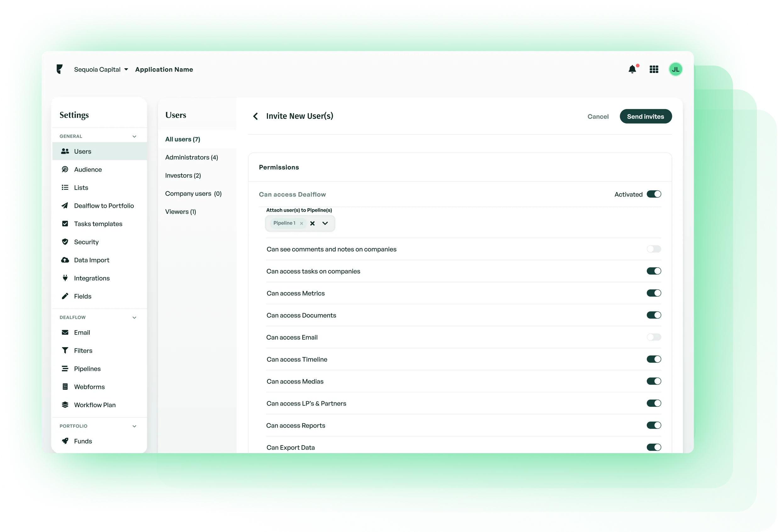Image resolution: width=778 pixels, height=532 pixels.
Task: Collapse the GENERAL settings section
Action: (134, 136)
